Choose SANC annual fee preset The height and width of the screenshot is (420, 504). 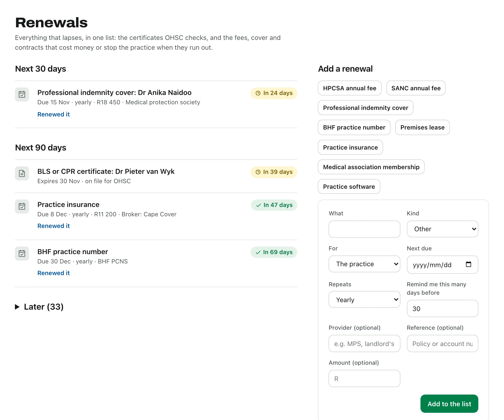point(416,88)
